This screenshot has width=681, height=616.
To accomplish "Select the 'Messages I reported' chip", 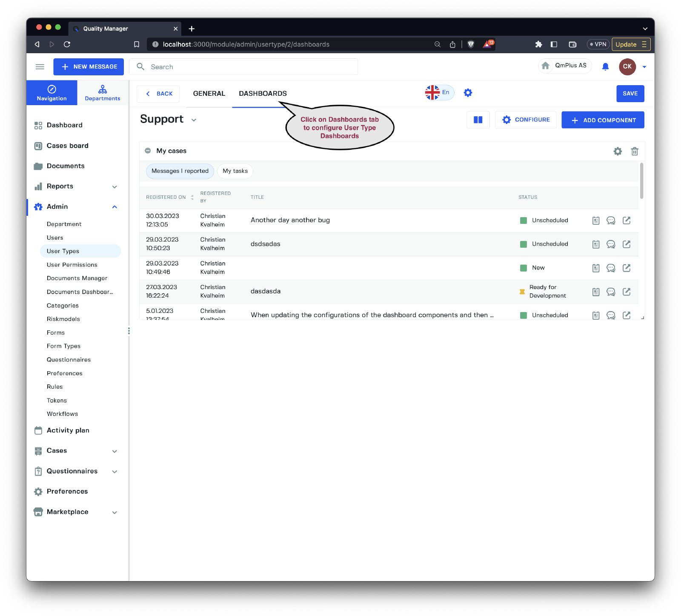I will click(180, 171).
